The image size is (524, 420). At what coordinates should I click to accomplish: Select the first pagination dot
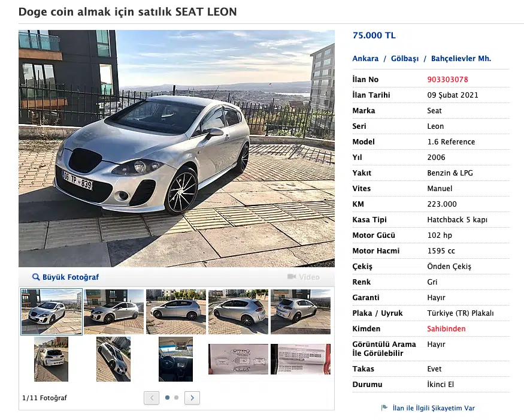[x=167, y=397]
